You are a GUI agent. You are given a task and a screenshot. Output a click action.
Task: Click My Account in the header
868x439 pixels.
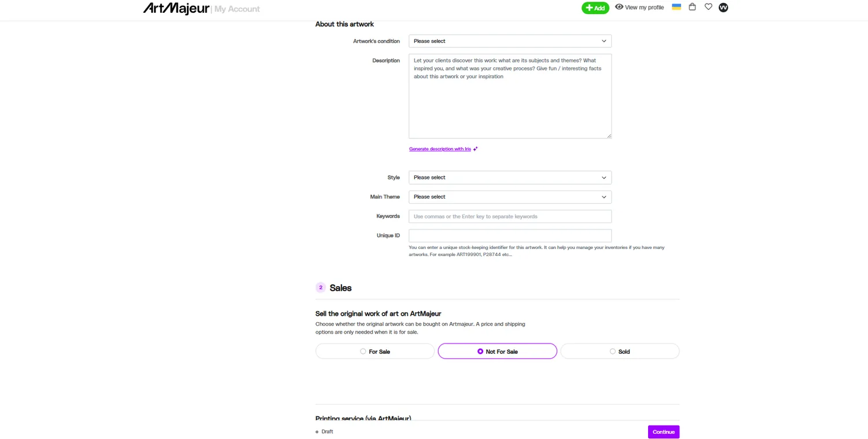pyautogui.click(x=237, y=9)
